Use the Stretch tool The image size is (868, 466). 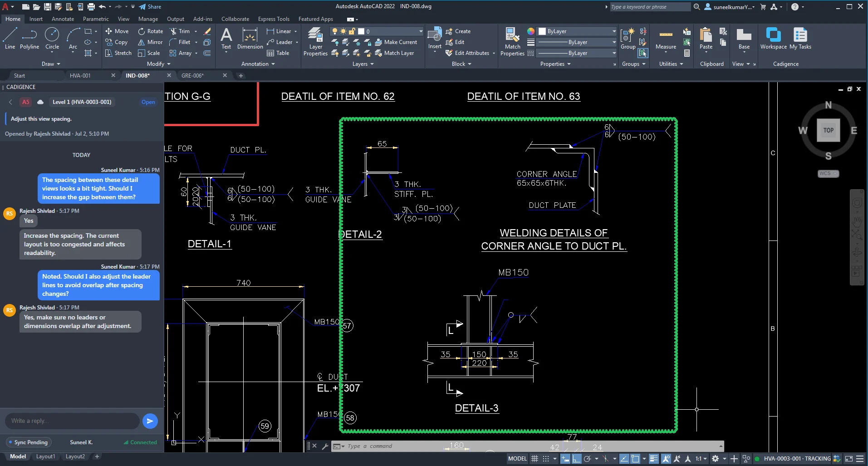click(x=118, y=53)
